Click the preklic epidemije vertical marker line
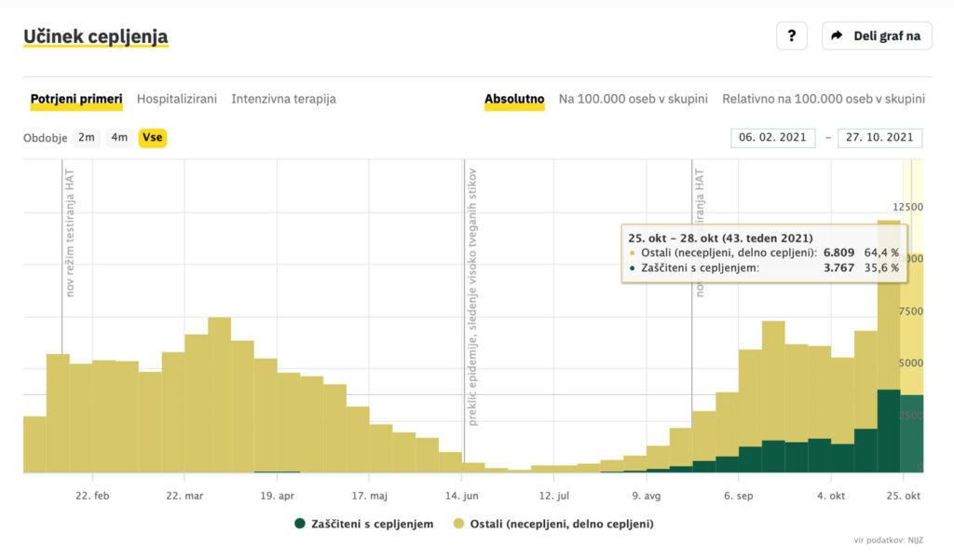Viewport: 954px width, 560px height. 464,307
